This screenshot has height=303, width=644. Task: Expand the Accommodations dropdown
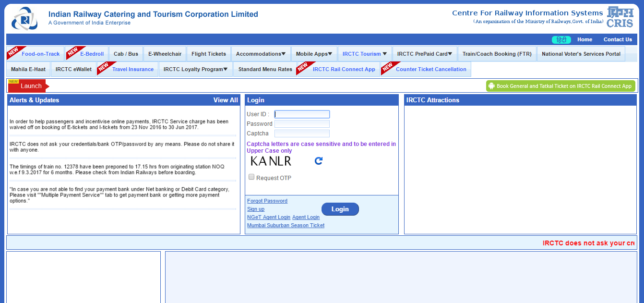(261, 54)
